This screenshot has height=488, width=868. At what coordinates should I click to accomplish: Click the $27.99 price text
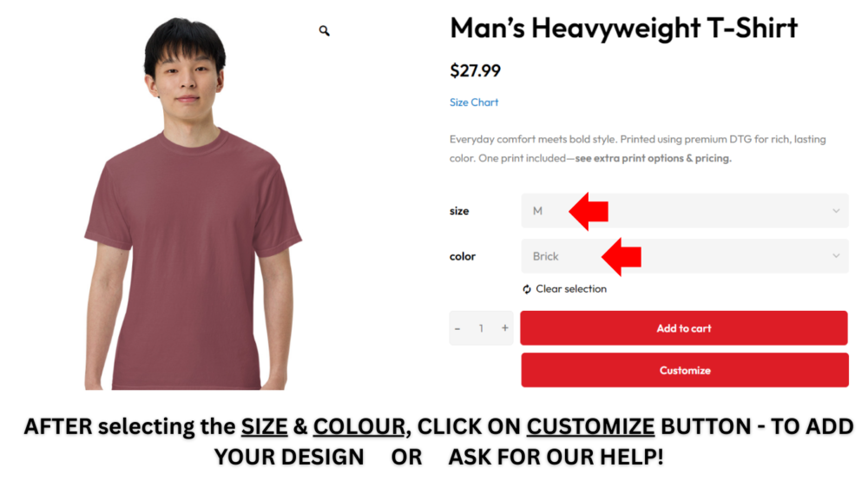(x=475, y=71)
